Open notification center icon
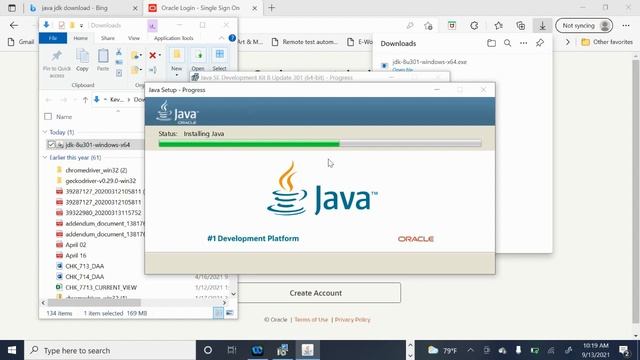 click(x=624, y=350)
